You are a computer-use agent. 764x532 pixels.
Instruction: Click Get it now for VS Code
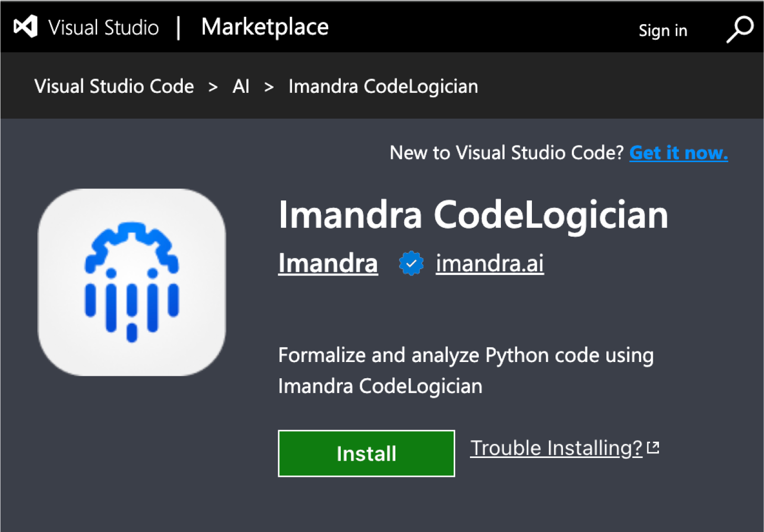point(678,153)
